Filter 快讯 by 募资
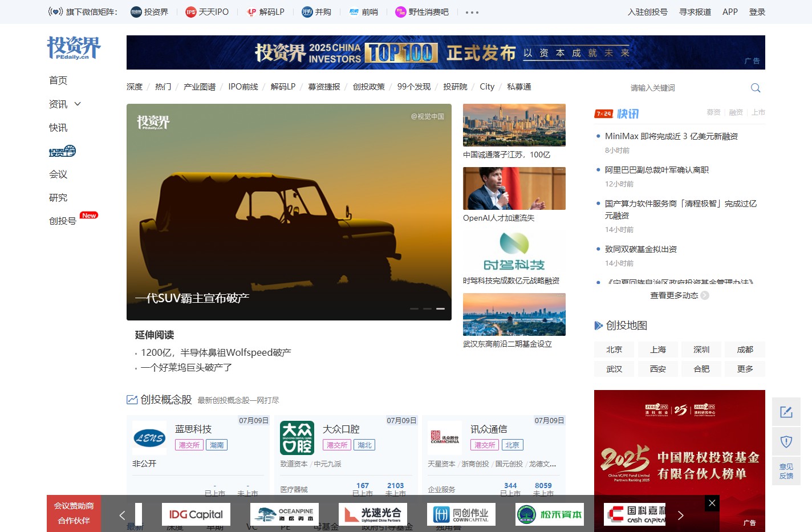 pos(713,112)
